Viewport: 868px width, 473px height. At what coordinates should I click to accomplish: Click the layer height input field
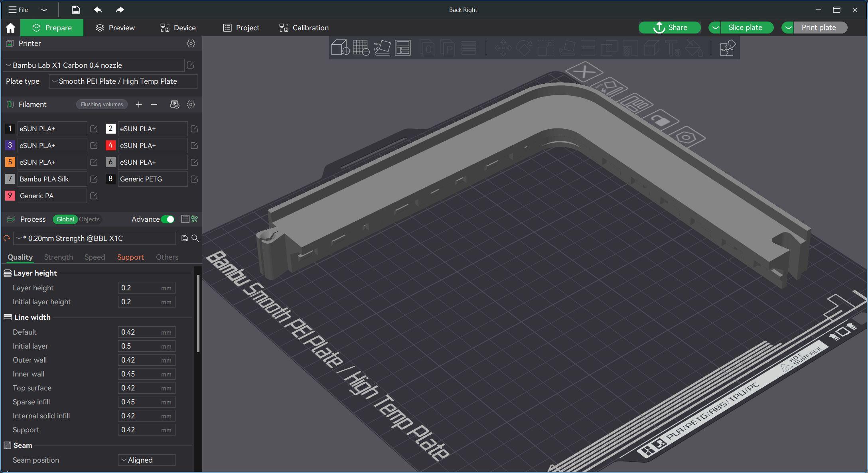pyautogui.click(x=144, y=288)
